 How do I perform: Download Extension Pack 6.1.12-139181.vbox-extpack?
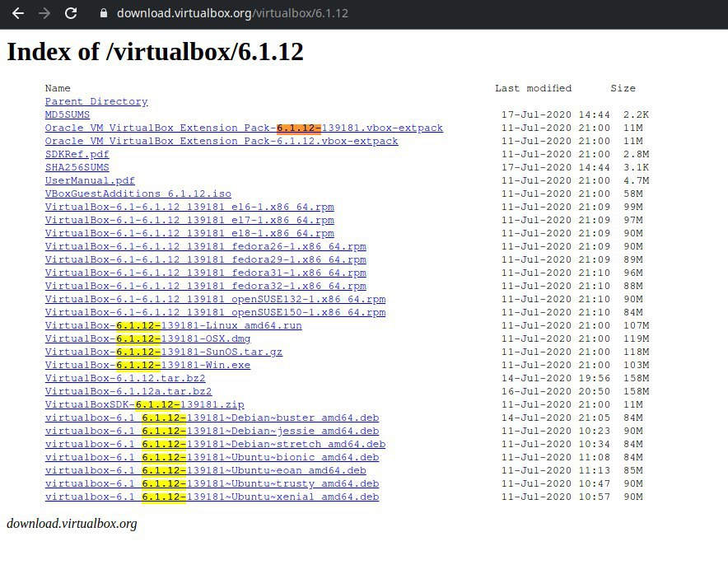(x=244, y=128)
